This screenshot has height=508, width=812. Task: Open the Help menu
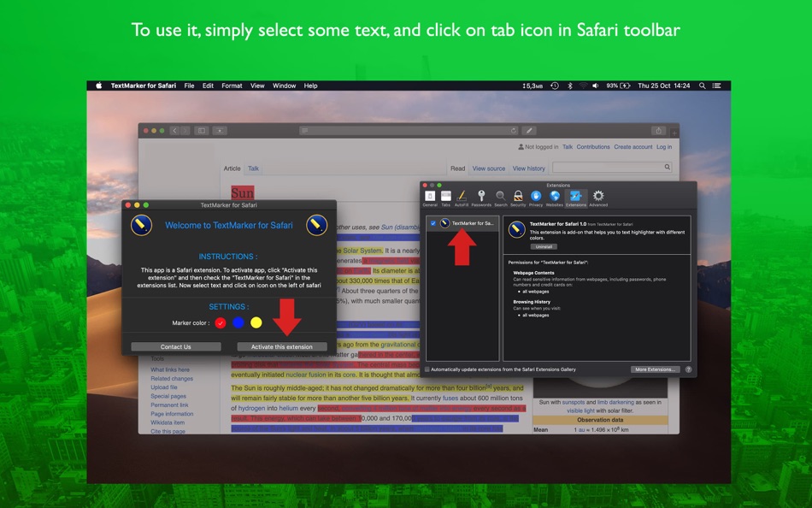(310, 86)
